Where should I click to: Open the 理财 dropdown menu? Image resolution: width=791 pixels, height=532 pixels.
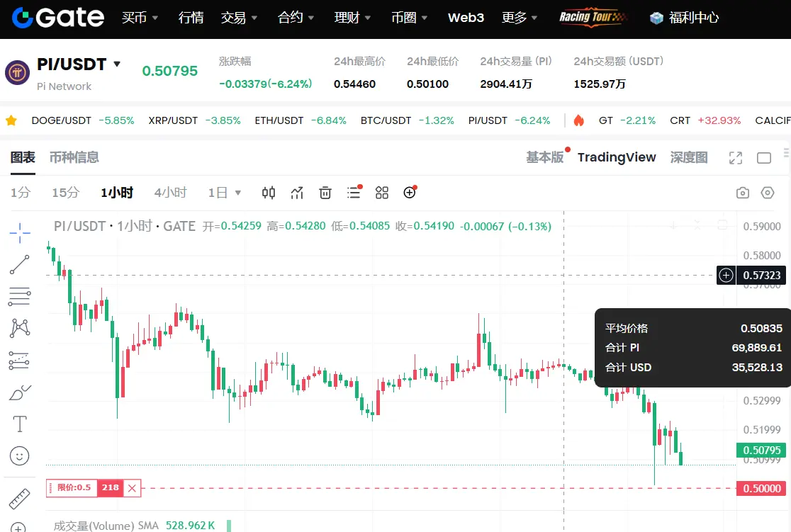coord(353,18)
